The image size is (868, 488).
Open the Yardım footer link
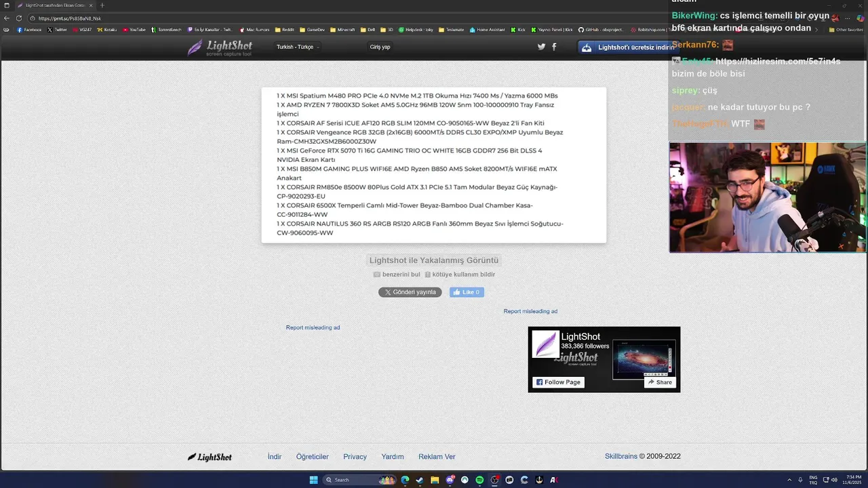click(x=393, y=457)
